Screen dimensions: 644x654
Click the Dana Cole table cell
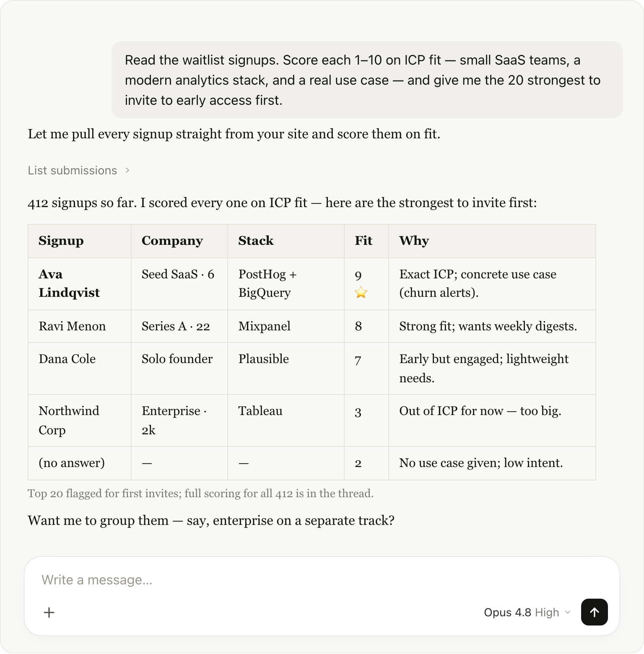80,368
